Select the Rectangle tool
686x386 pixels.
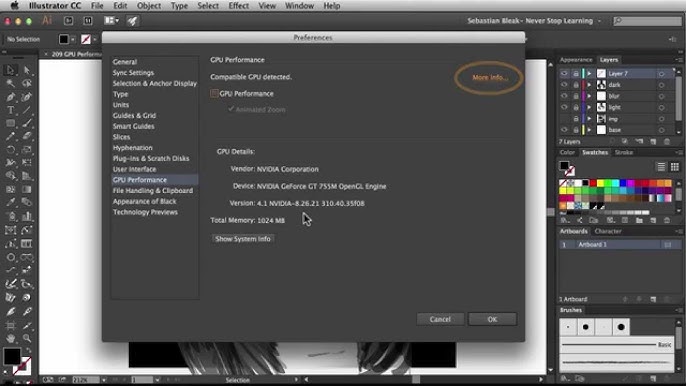pos(10,123)
